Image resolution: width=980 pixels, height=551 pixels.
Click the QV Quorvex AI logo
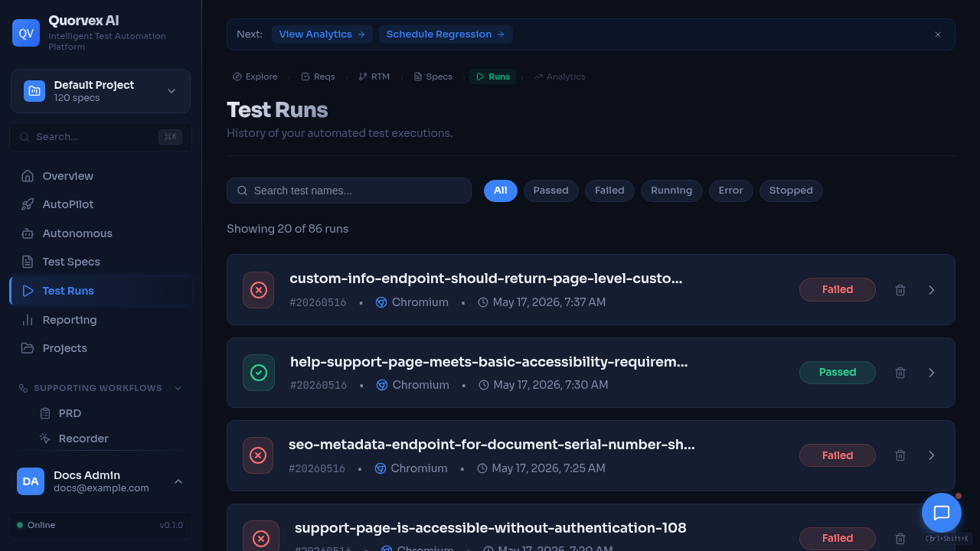pyautogui.click(x=26, y=33)
